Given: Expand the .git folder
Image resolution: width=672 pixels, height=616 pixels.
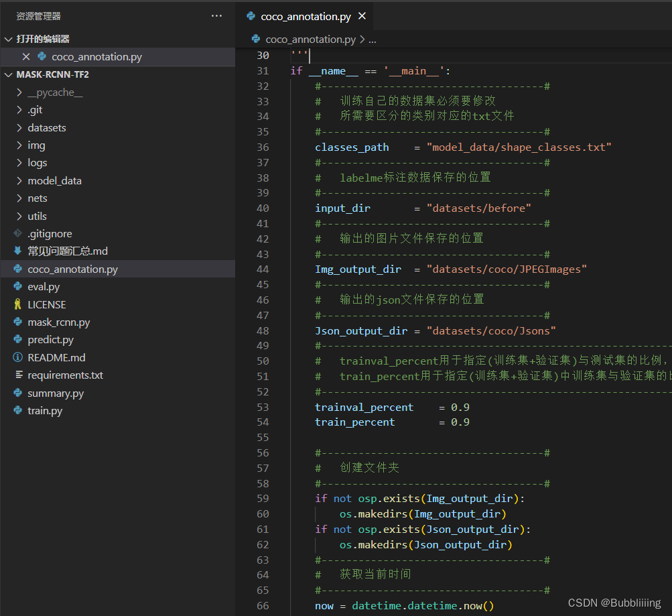Looking at the screenshot, I should point(19,110).
